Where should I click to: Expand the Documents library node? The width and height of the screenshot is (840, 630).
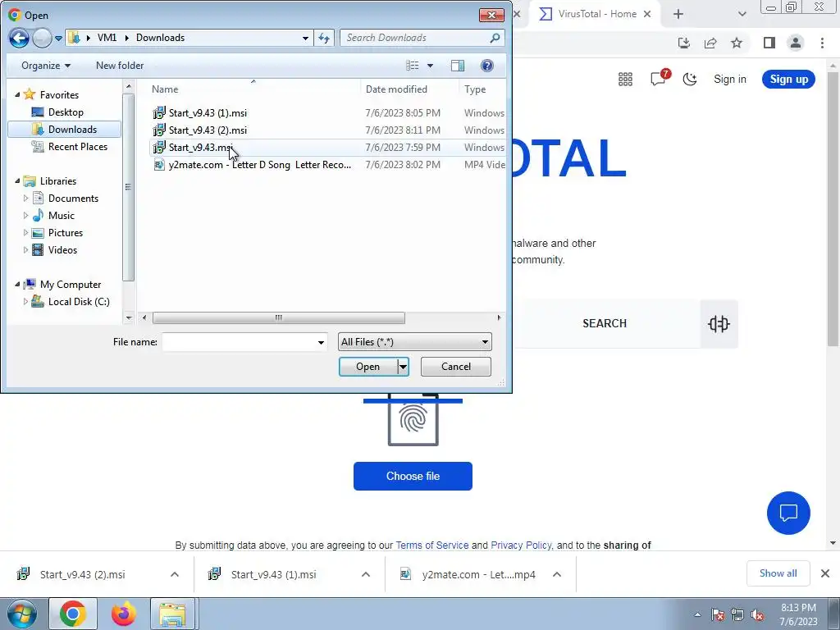point(25,199)
